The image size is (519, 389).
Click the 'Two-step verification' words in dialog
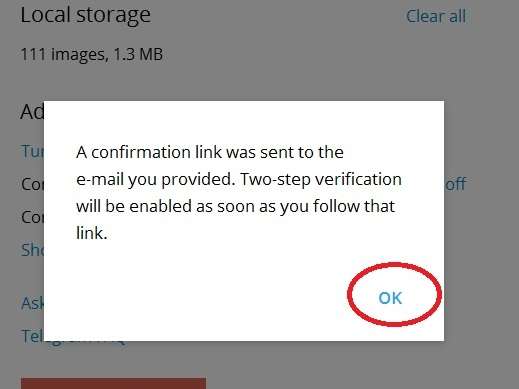pyautogui.click(x=321, y=179)
